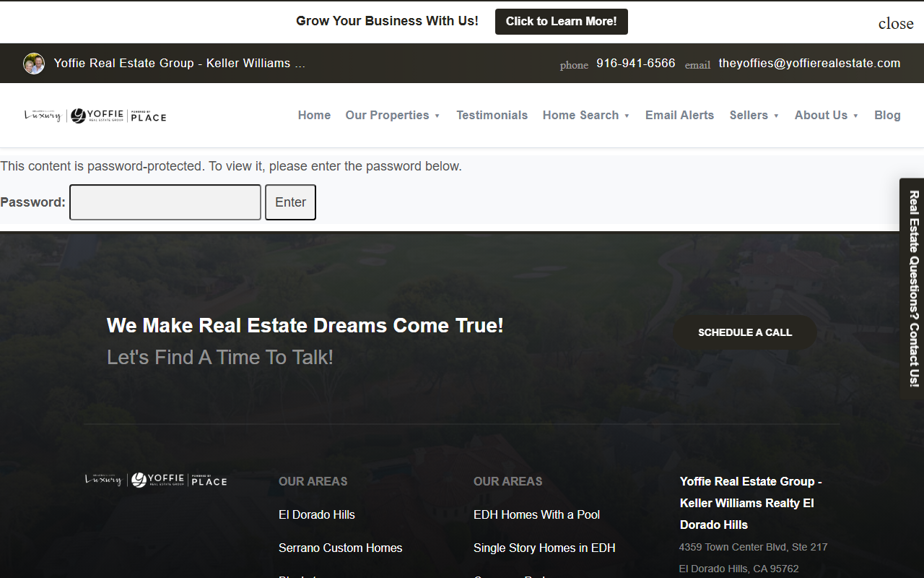Open the About Us menu
924x578 pixels.
point(821,116)
